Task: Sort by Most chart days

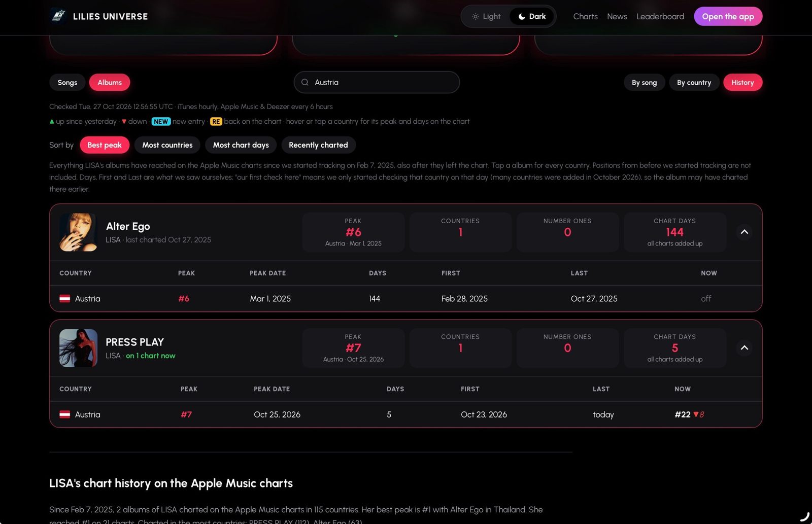Action: point(241,145)
